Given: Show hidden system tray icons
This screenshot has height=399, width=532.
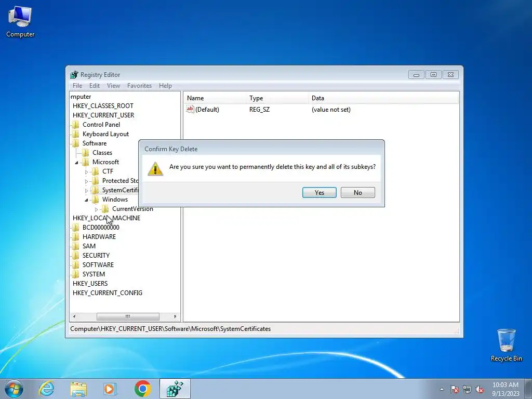Looking at the screenshot, I should pyautogui.click(x=442, y=389).
